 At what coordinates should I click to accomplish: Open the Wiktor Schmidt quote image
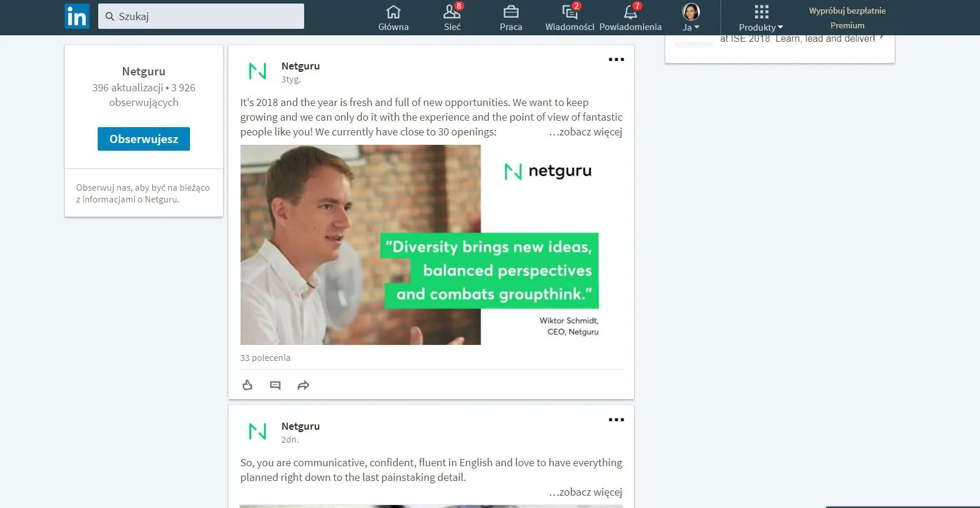pyautogui.click(x=431, y=245)
